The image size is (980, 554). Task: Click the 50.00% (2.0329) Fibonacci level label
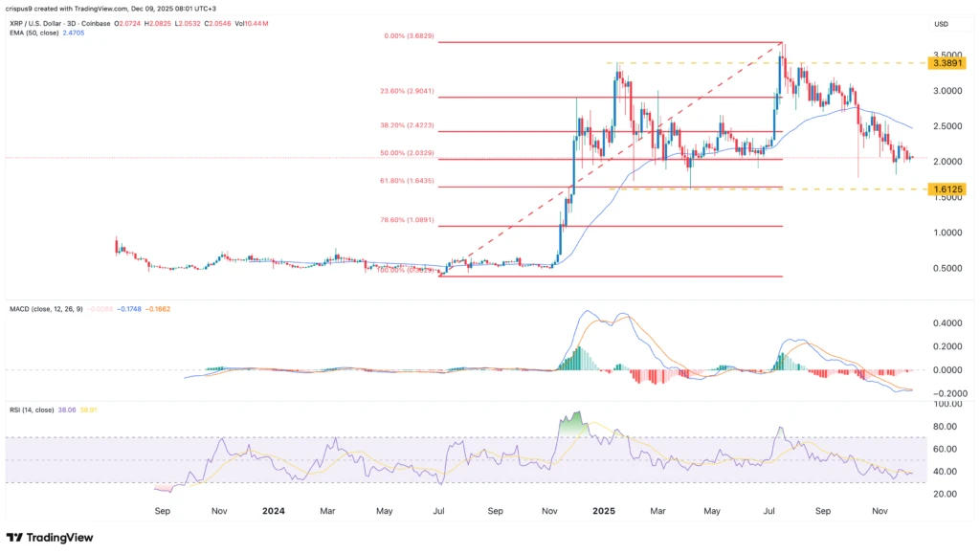point(406,150)
